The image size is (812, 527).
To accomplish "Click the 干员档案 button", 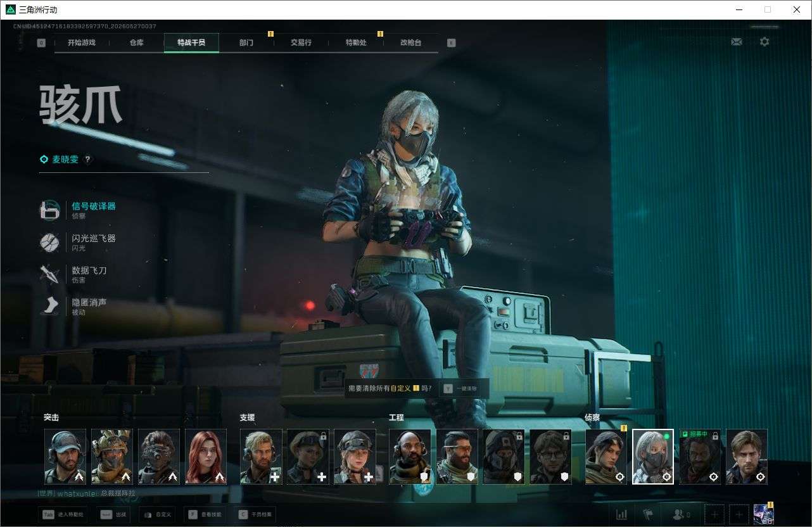I will point(255,514).
